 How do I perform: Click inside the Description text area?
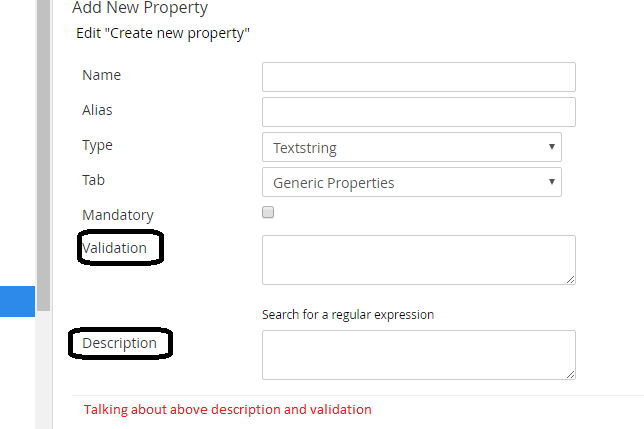tap(418, 354)
